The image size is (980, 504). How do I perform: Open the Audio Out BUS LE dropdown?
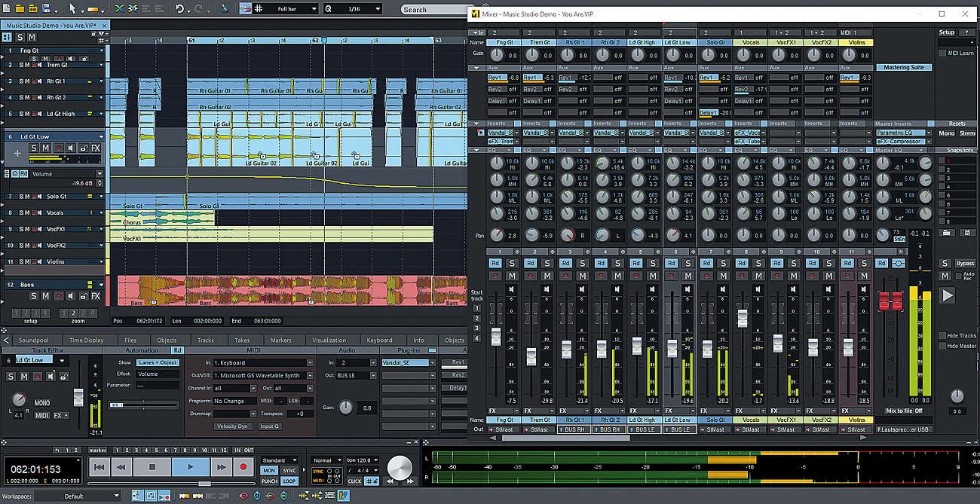coord(357,376)
